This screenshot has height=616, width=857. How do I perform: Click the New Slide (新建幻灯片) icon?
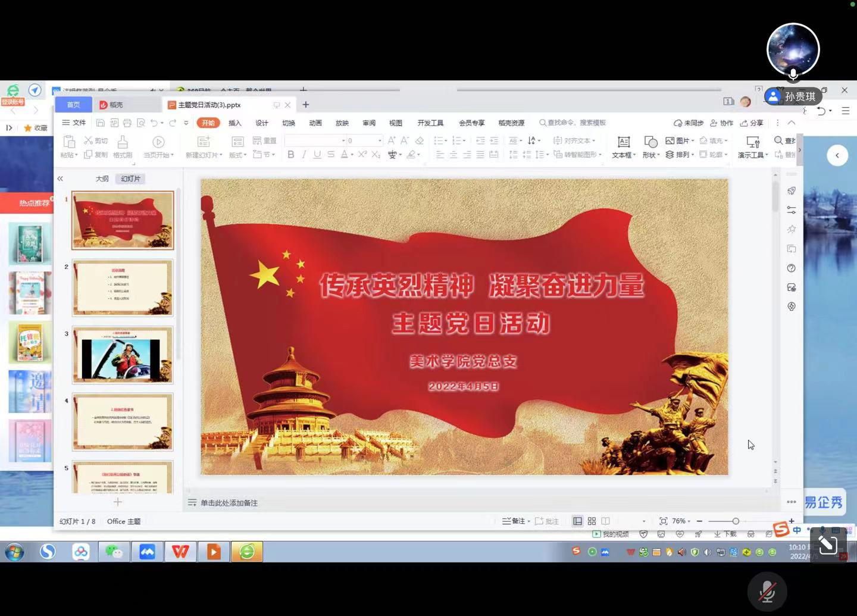tap(204, 142)
